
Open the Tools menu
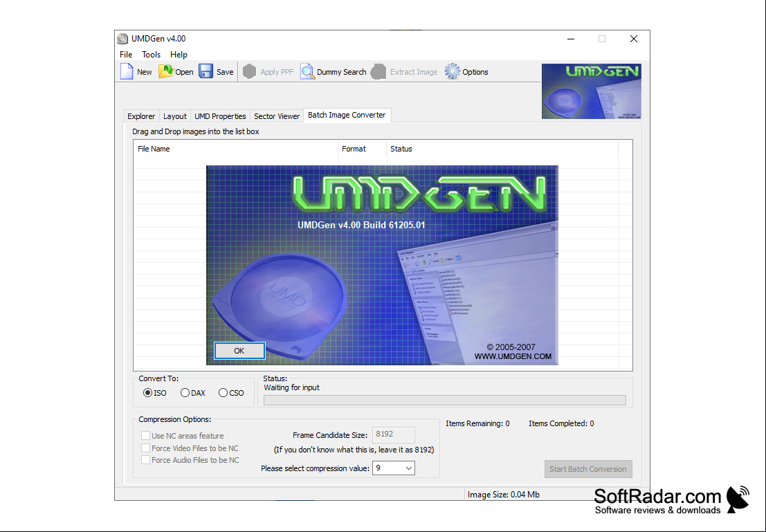pos(151,54)
